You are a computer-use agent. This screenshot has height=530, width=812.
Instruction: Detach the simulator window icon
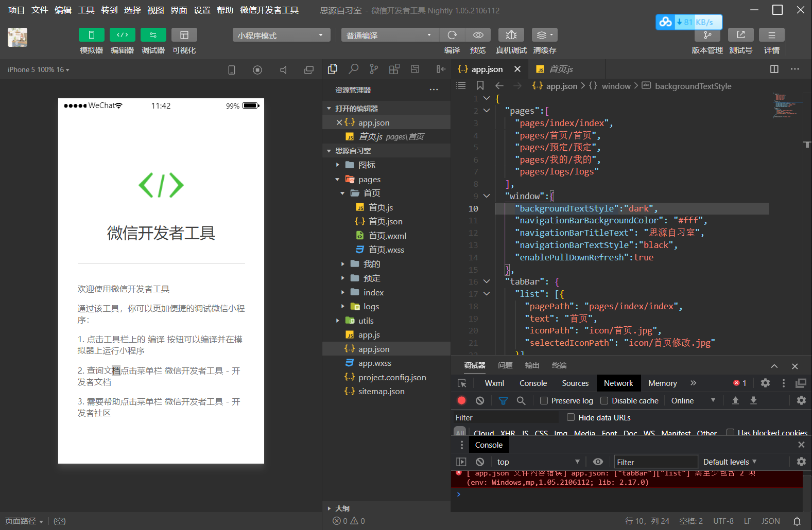pyautogui.click(x=309, y=70)
